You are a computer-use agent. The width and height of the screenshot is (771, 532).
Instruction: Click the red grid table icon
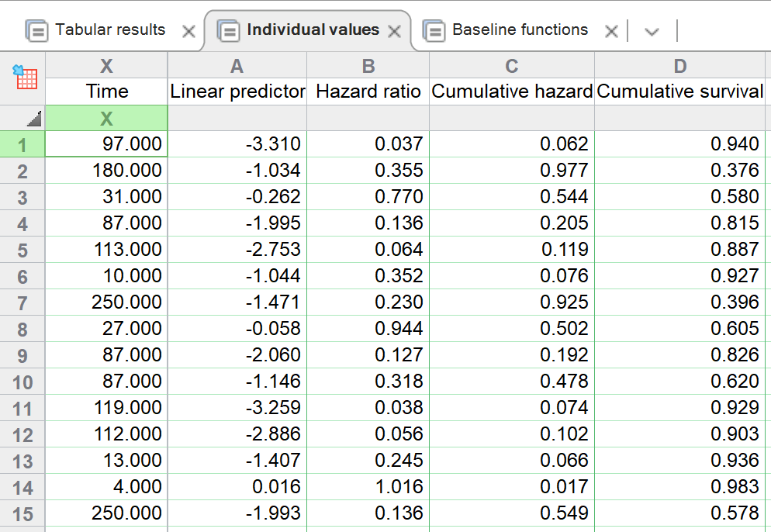pyautogui.click(x=26, y=77)
